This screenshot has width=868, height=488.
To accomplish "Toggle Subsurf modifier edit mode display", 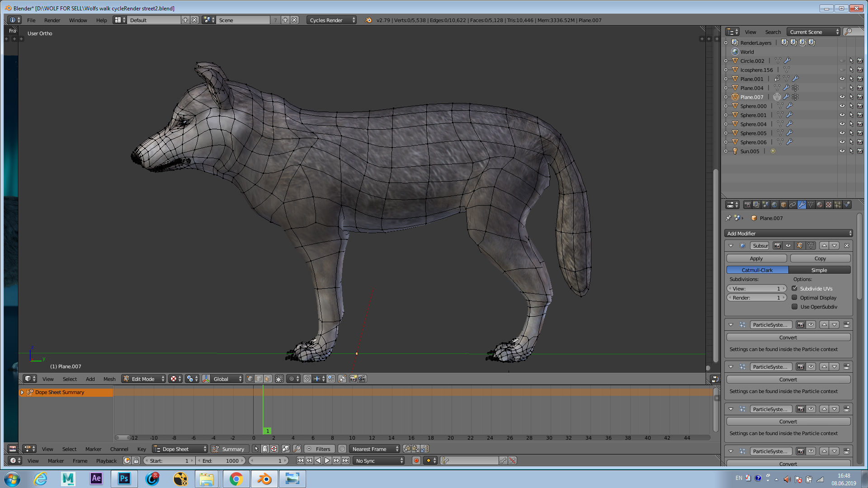I will (800, 246).
